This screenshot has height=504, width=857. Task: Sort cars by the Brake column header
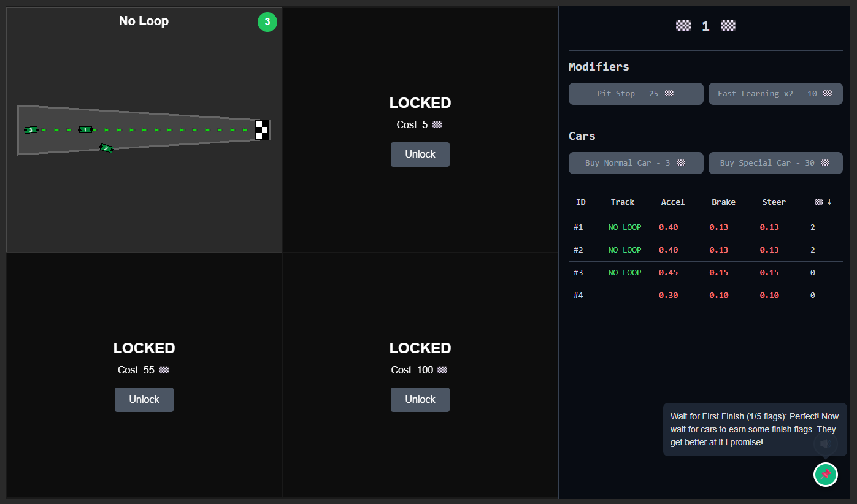723,202
